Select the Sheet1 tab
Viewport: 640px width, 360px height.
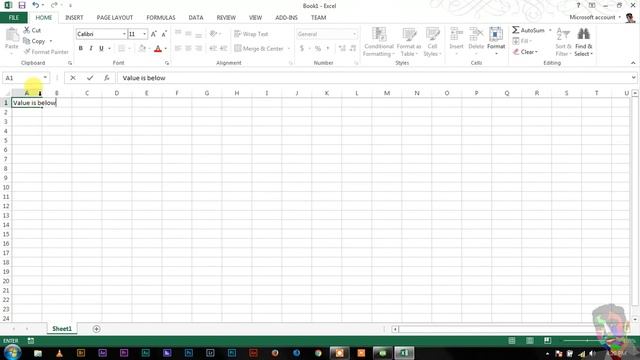(62, 329)
